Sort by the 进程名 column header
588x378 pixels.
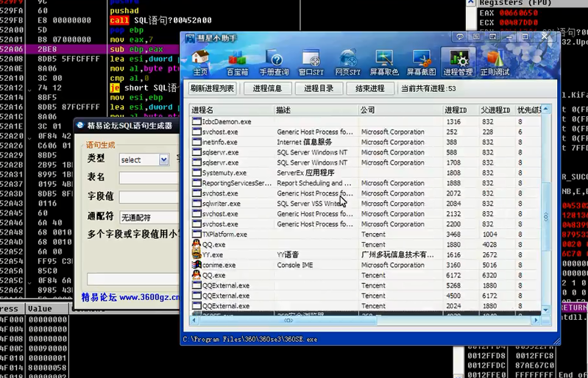[231, 110]
